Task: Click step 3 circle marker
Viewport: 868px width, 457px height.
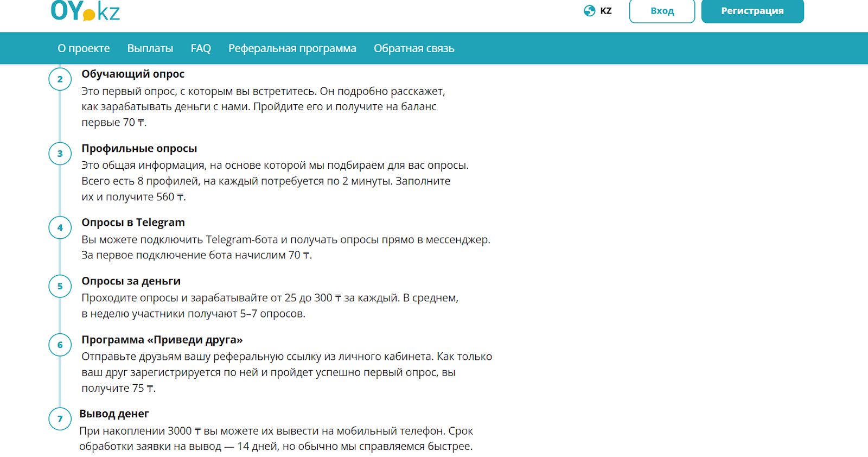Action: coord(60,154)
